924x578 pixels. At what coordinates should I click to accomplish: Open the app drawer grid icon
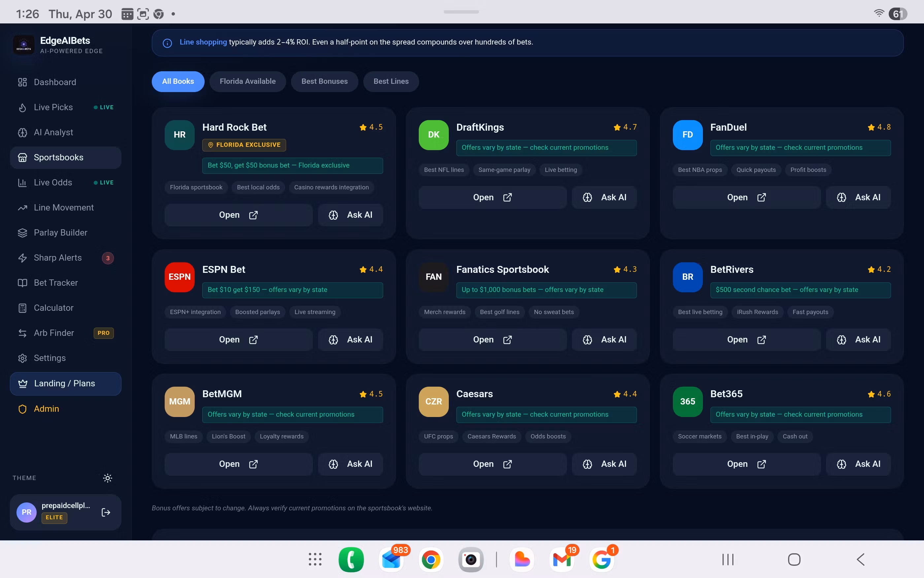[x=315, y=559]
